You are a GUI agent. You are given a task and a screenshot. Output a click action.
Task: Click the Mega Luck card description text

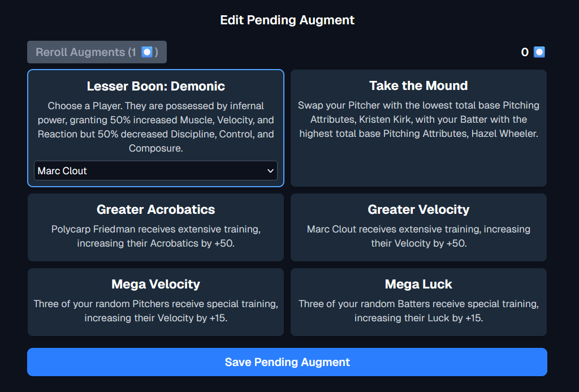(x=418, y=311)
